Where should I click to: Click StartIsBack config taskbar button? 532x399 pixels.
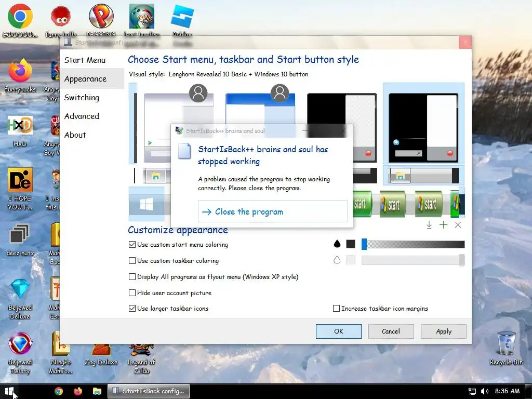149,391
